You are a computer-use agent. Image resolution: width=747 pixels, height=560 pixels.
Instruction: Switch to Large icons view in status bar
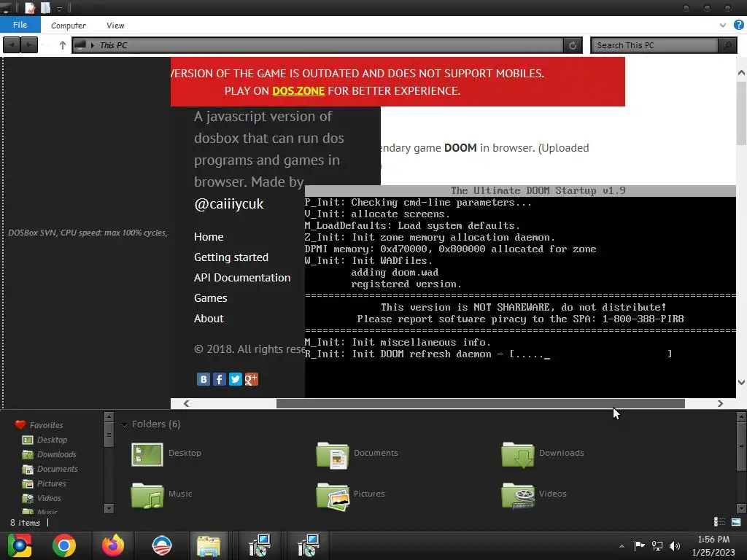coord(736,522)
